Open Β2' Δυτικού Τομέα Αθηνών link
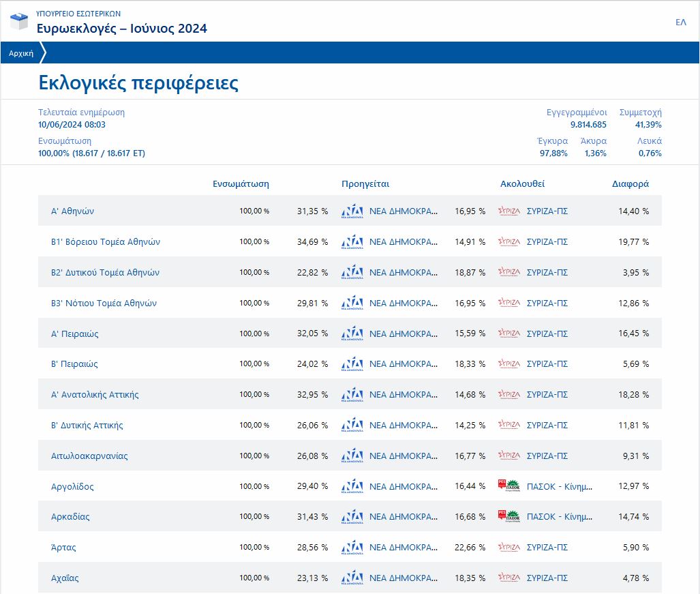 [106, 273]
